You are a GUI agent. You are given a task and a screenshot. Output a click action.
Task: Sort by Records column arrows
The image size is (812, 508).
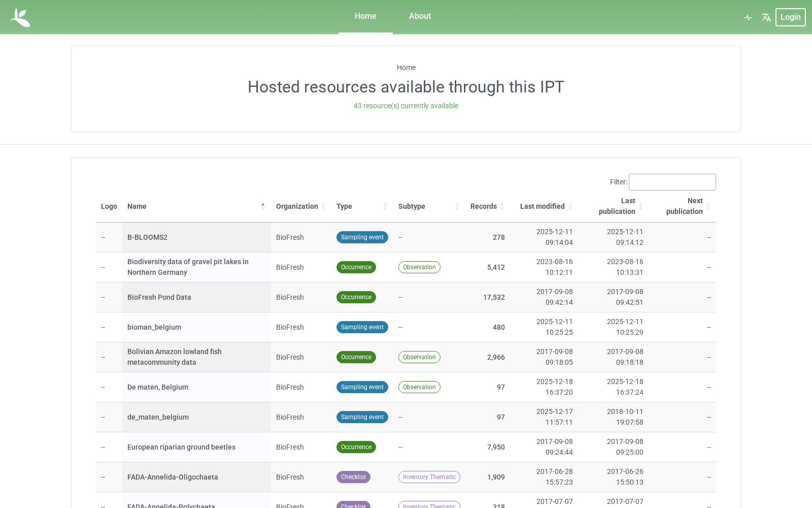click(x=502, y=206)
